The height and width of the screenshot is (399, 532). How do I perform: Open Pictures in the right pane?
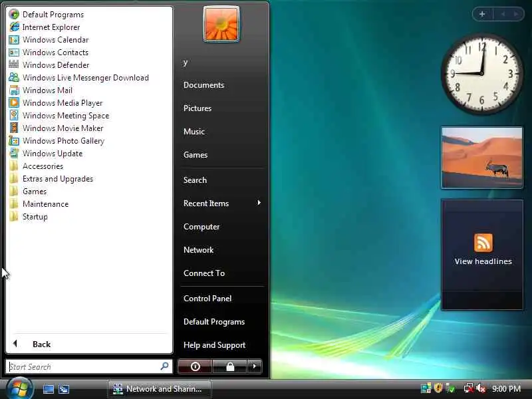(198, 108)
